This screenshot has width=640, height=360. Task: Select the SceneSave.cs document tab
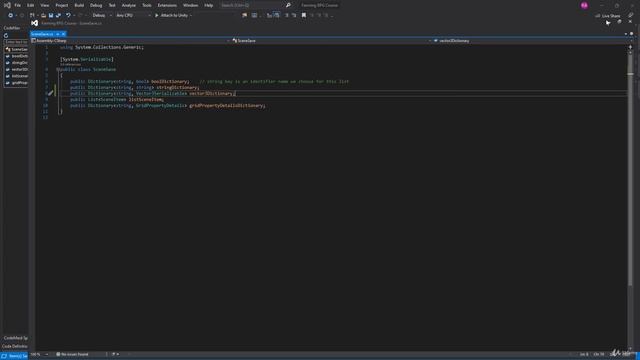42,34
